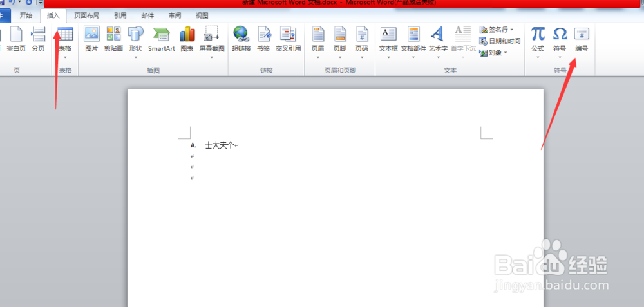Screen dimensions: 644x307
Task: Open the Page Number (页码) options
Action: pos(362,40)
